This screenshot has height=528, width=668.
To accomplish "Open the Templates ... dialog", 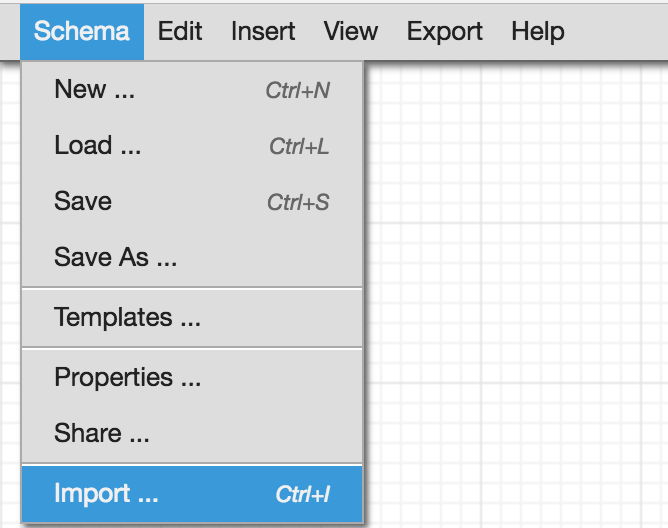I will [192, 317].
